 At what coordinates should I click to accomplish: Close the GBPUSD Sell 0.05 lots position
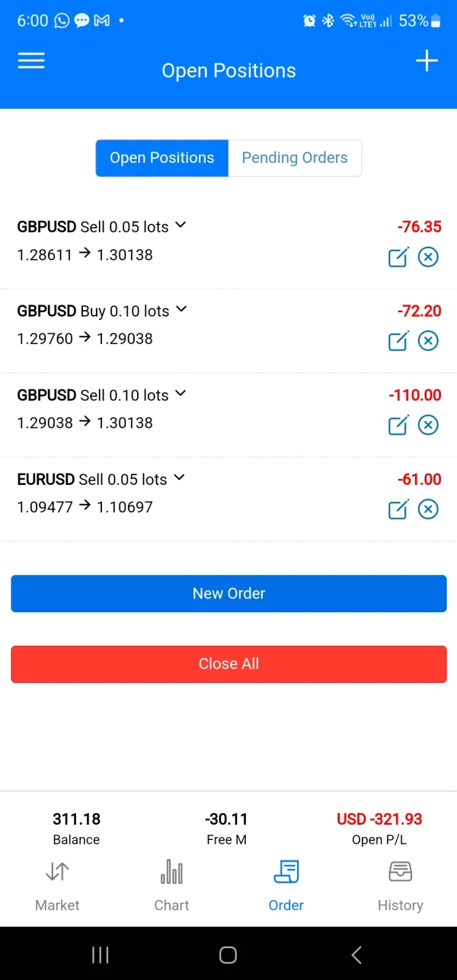[428, 257]
